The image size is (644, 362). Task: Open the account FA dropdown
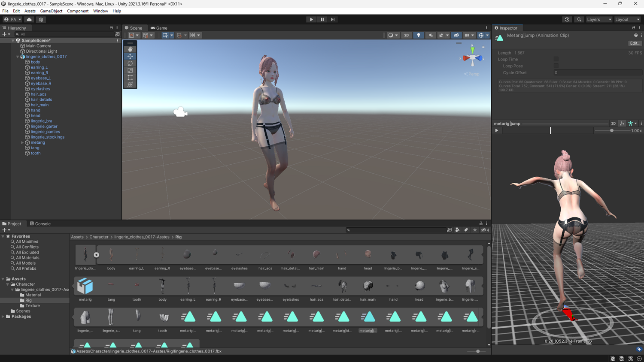point(12,19)
